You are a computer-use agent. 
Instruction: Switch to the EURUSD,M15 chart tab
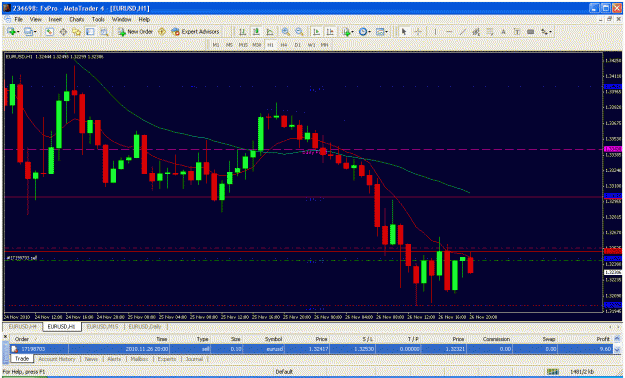coord(102,327)
